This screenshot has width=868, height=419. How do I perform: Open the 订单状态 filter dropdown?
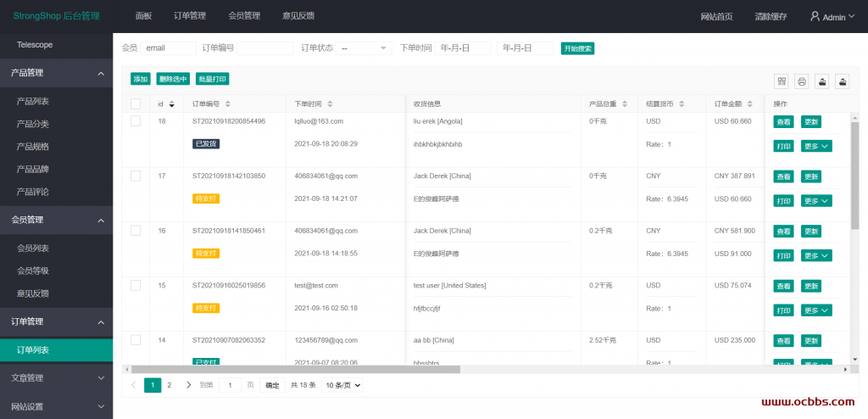coord(364,48)
